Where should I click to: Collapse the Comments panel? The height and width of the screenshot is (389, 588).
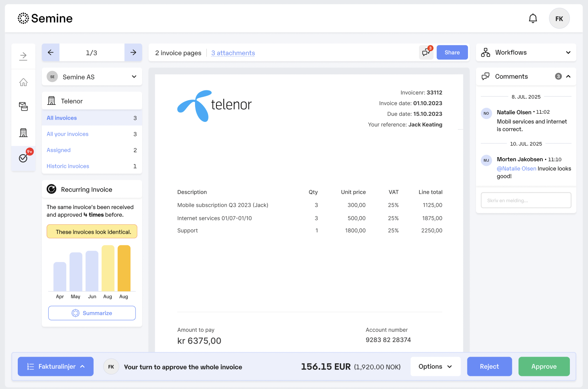[568, 77]
